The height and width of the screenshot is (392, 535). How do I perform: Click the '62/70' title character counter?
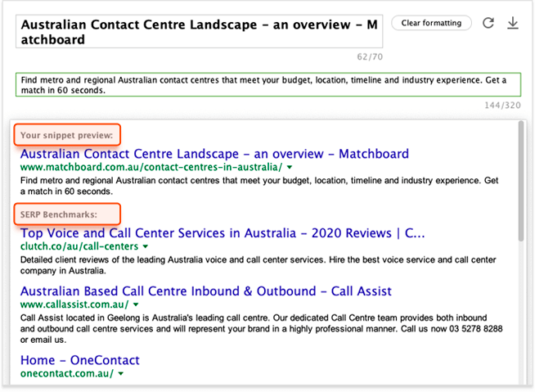point(370,56)
